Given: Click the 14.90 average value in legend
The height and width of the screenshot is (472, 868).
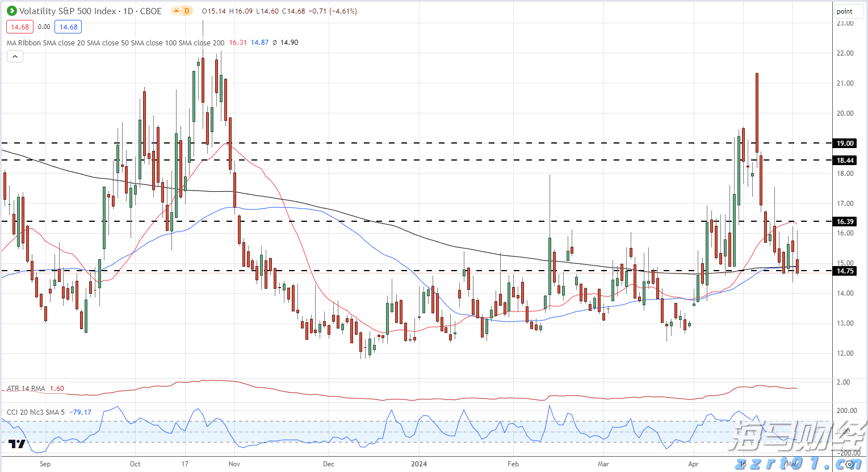Looking at the screenshot, I should (x=289, y=43).
